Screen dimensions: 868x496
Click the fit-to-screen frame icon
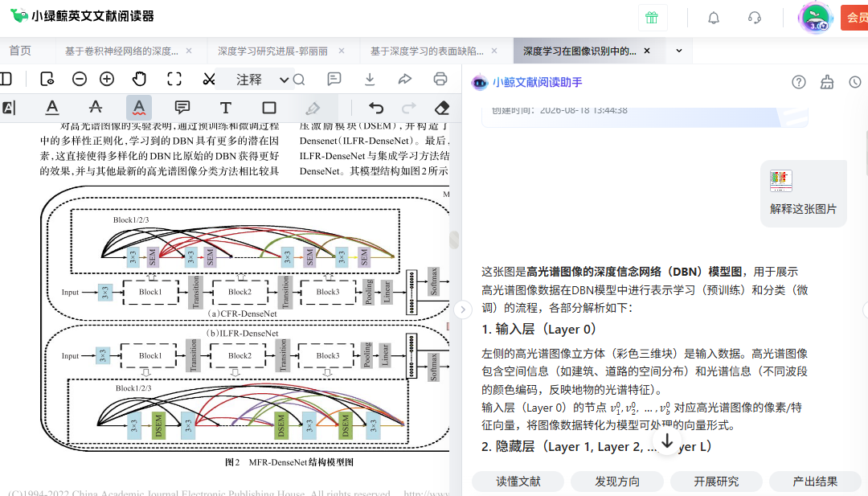174,79
